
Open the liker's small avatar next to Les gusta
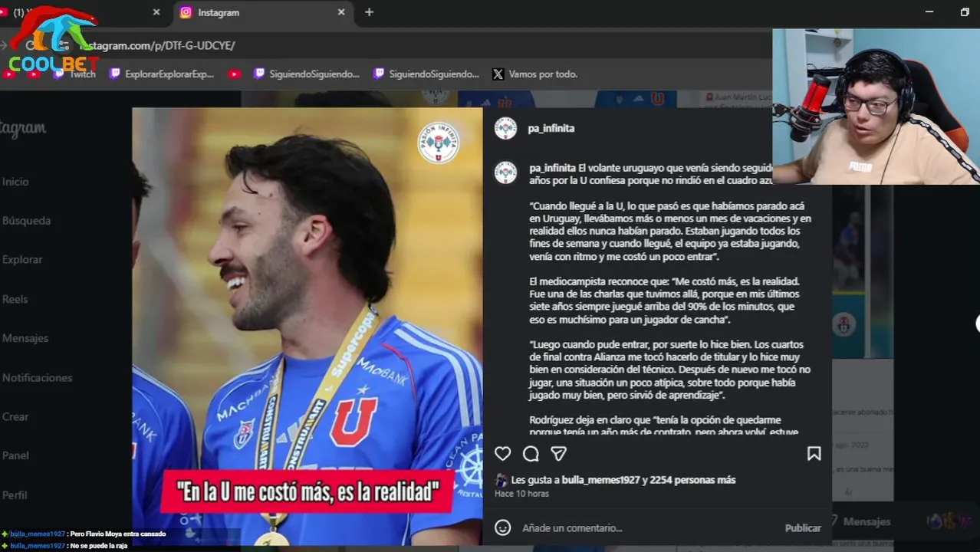[501, 481]
